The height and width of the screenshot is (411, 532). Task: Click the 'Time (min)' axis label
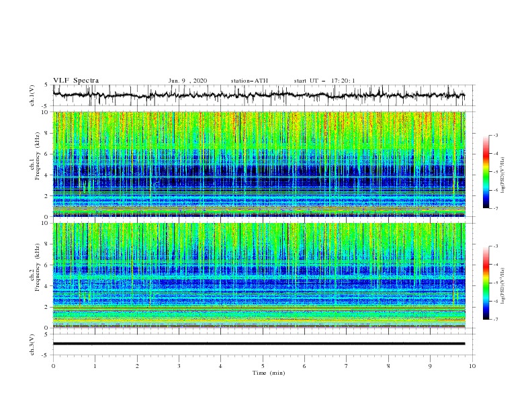(269, 373)
